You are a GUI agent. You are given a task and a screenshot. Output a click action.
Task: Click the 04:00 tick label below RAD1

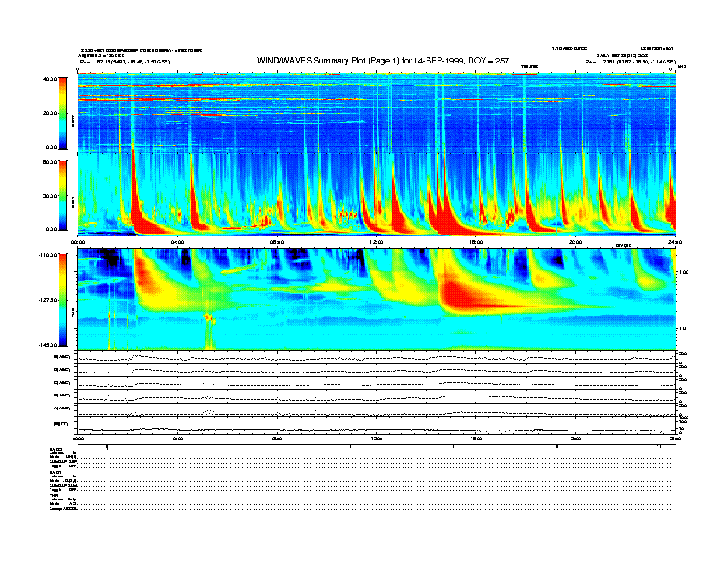tap(177, 242)
